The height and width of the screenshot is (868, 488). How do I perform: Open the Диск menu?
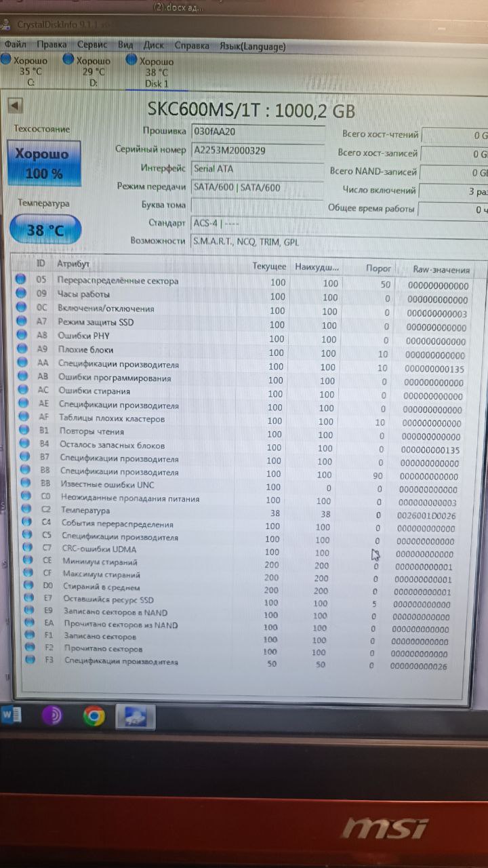[154, 45]
